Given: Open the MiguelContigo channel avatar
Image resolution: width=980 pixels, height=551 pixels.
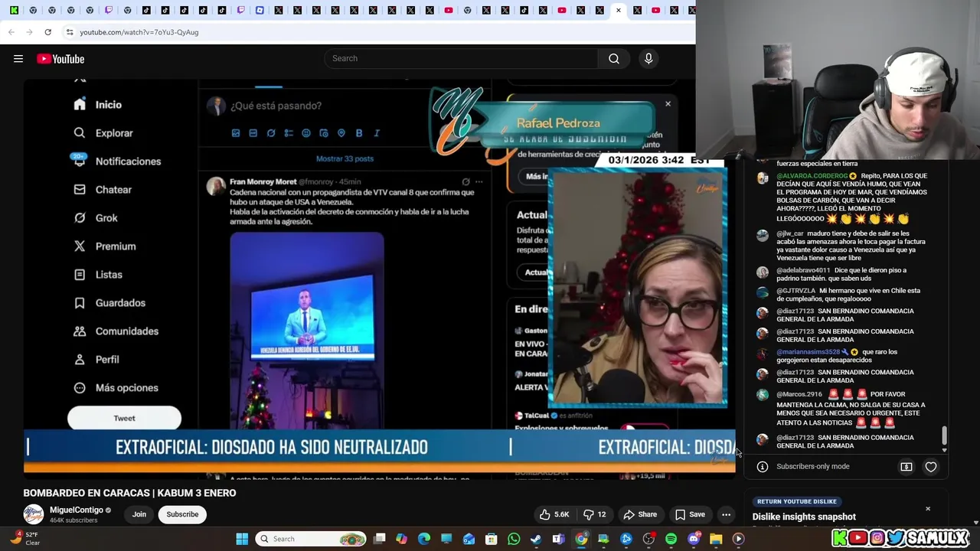Looking at the screenshot, I should coord(33,514).
